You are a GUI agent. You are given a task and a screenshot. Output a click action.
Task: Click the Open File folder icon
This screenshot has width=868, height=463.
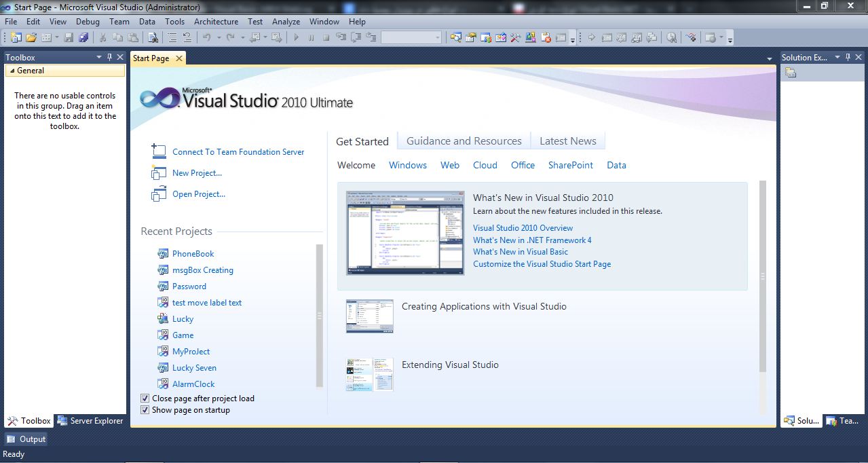[31, 37]
